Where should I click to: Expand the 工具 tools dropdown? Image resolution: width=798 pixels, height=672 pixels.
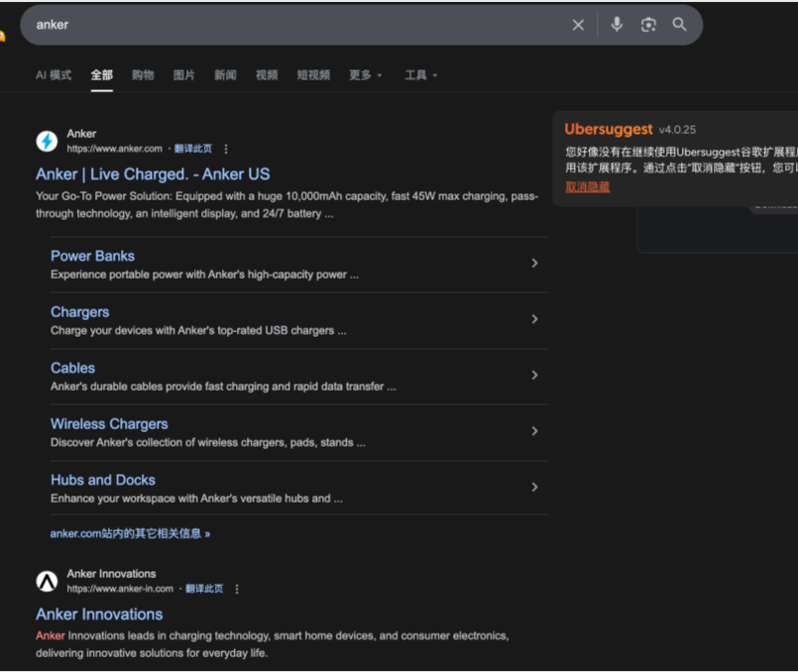(421, 75)
